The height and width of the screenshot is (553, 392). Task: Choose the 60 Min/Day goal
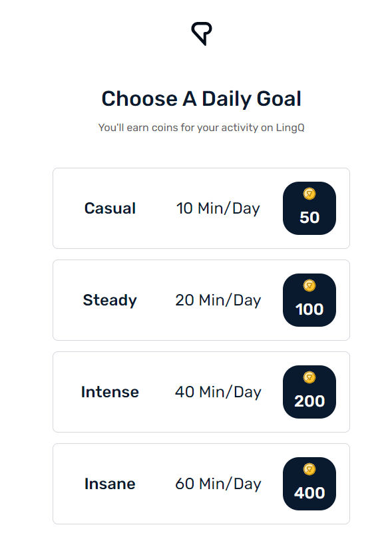pyautogui.click(x=218, y=484)
